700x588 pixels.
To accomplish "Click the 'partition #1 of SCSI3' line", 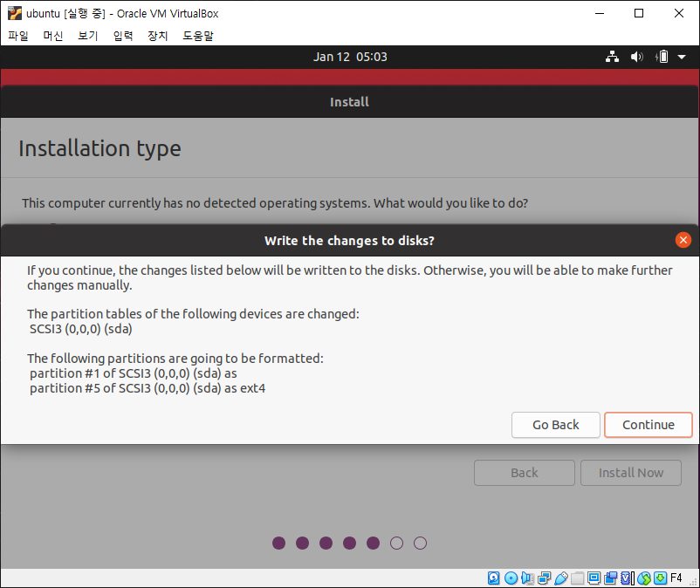I will pos(133,373).
